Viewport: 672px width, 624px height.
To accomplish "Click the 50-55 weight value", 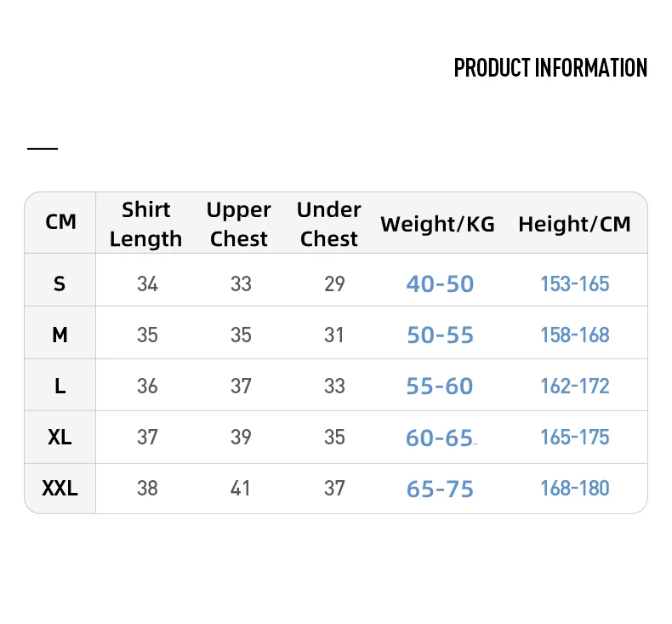I will click(x=440, y=335).
